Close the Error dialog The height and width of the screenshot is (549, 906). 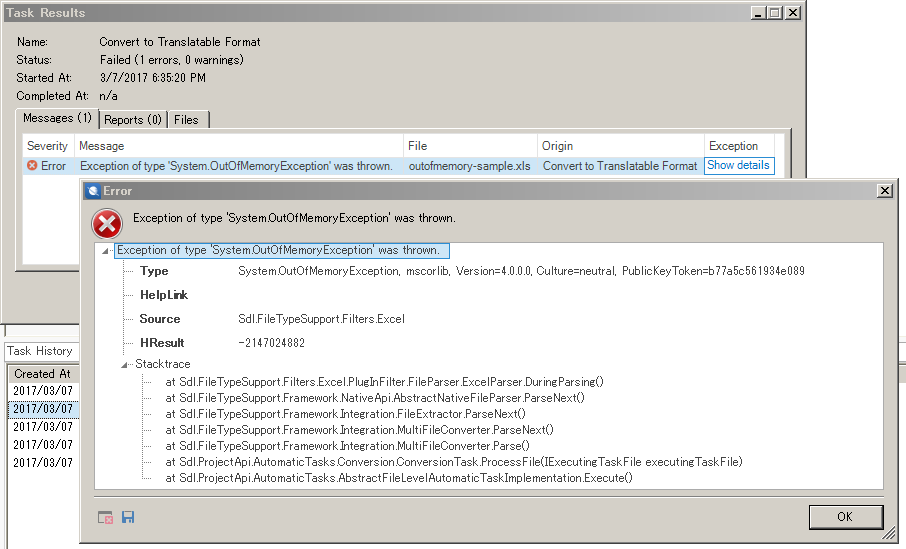[x=885, y=191]
